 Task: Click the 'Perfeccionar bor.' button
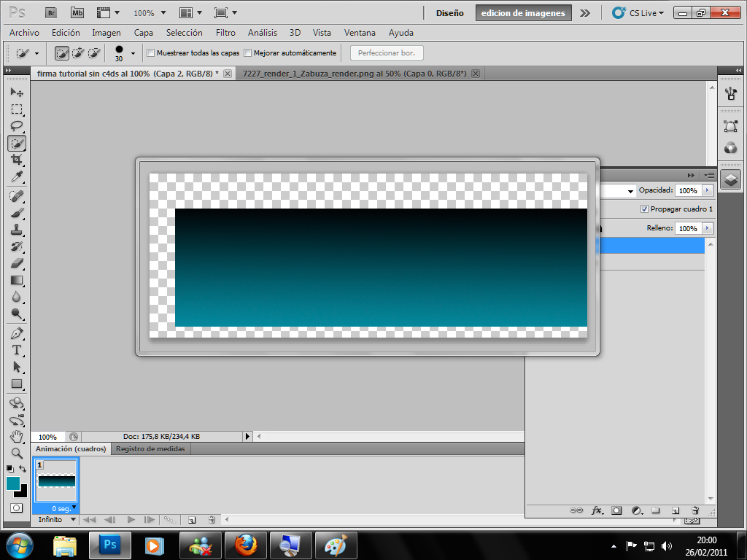point(387,52)
